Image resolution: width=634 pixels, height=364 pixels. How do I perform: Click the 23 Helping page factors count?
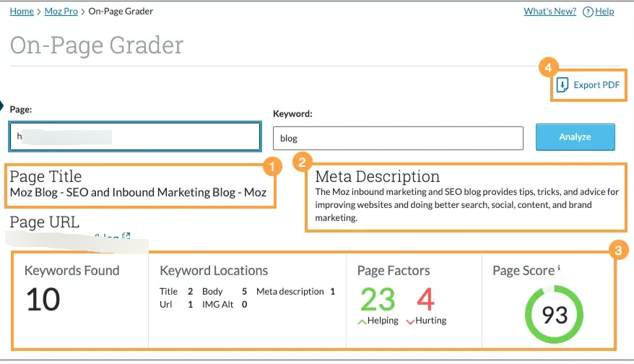(378, 299)
